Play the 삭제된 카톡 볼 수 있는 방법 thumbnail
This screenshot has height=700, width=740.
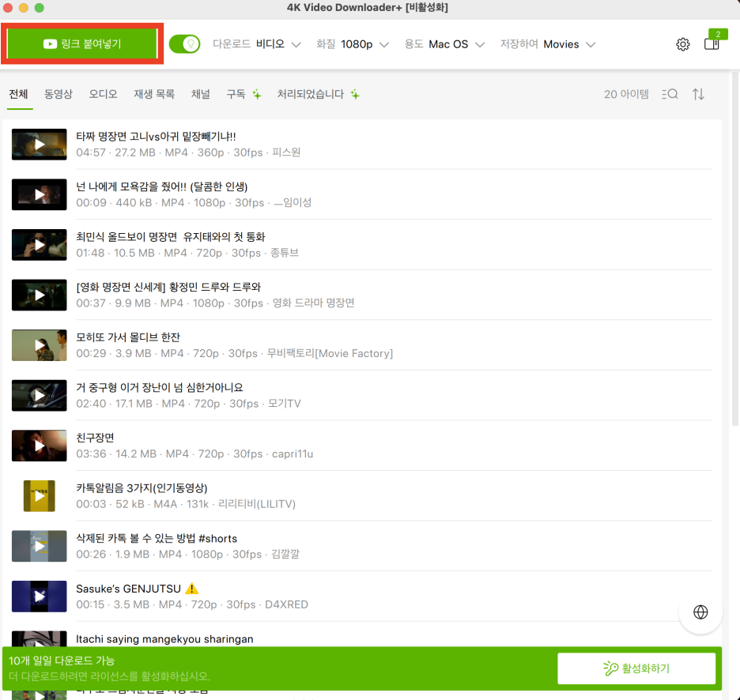(40, 546)
